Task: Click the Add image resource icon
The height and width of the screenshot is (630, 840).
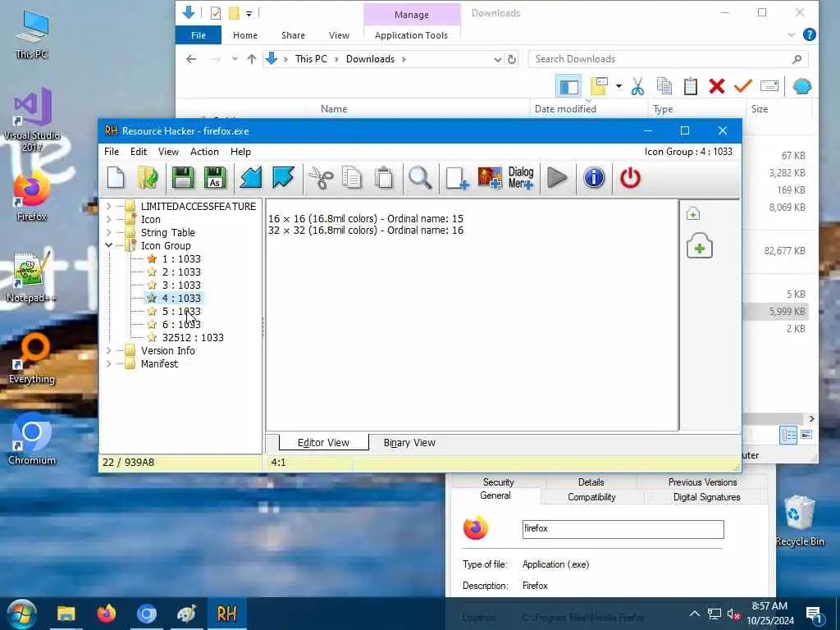Action: tap(490, 178)
